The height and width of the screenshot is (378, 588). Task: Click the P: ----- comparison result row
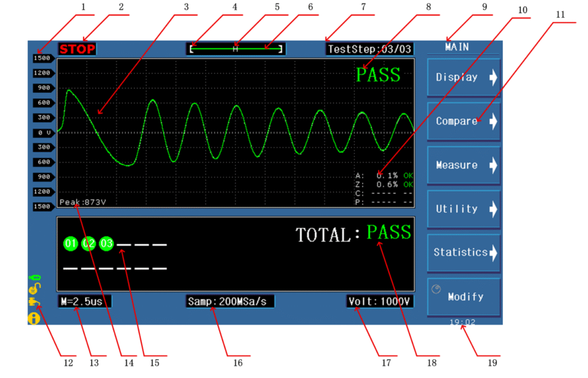385,202
